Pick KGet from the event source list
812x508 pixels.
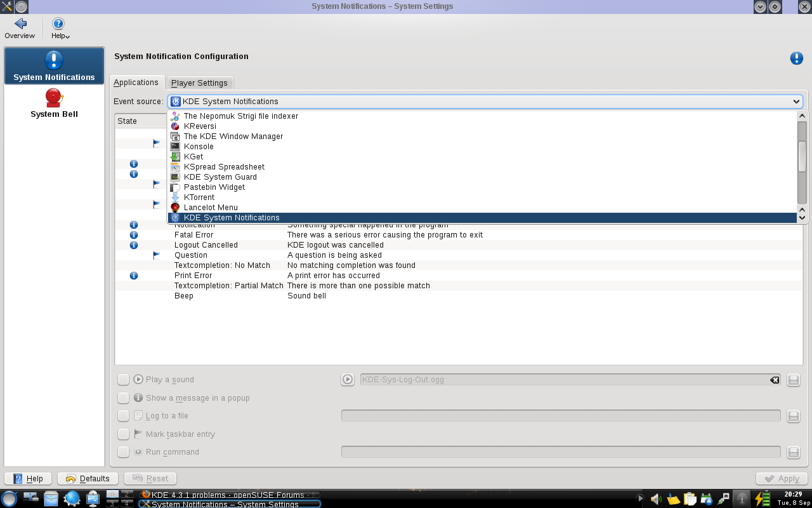click(x=482, y=157)
